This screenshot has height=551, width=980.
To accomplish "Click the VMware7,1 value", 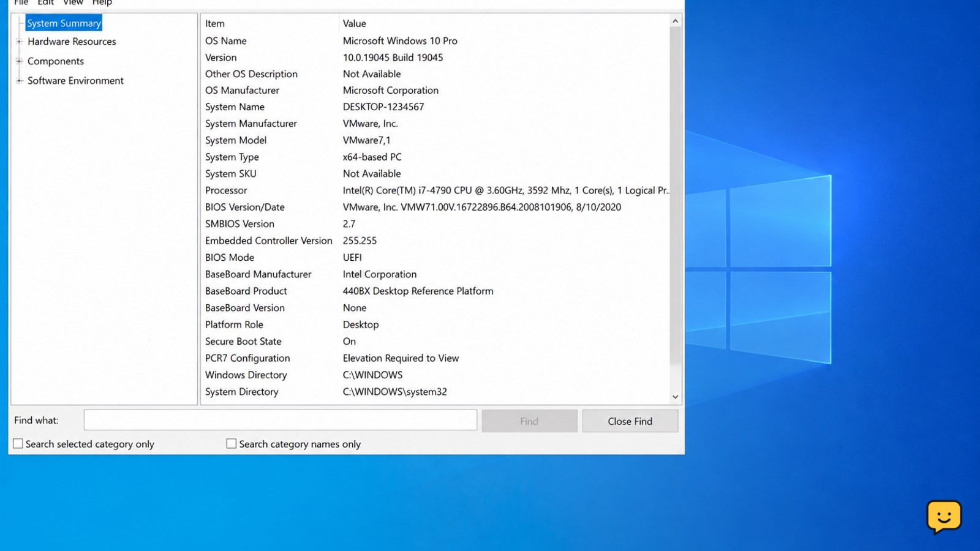I will 366,140.
